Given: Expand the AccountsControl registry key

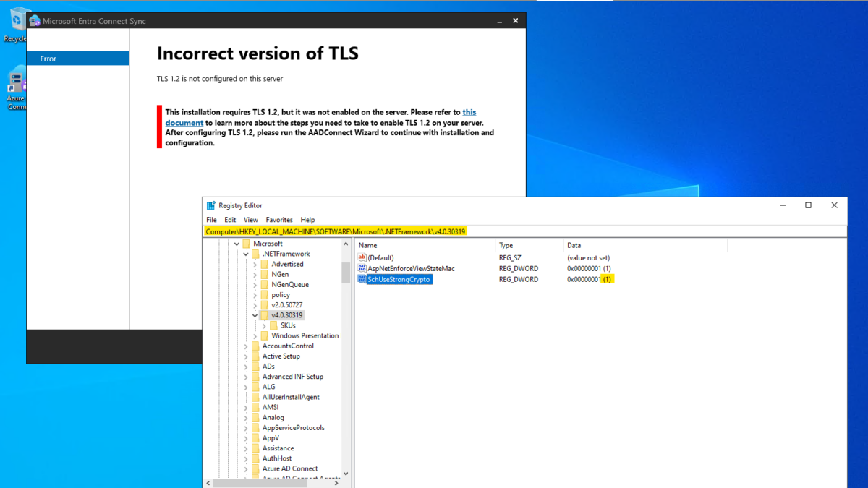Looking at the screenshot, I should [x=246, y=346].
